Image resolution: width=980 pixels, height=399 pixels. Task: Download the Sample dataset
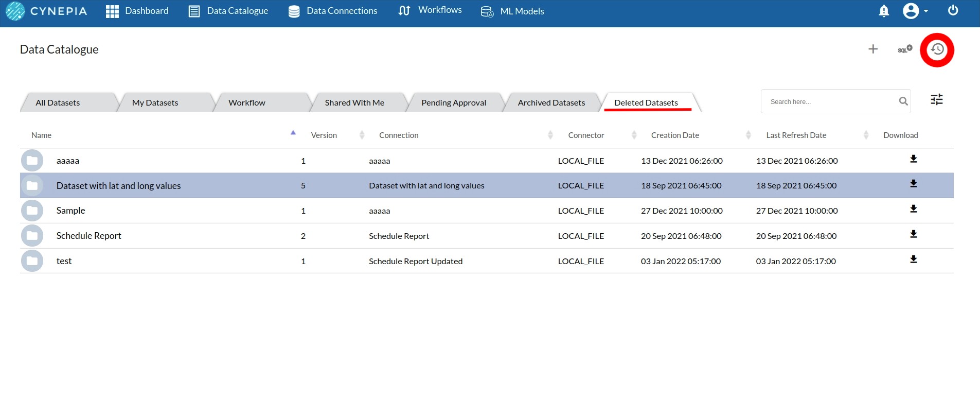point(914,209)
